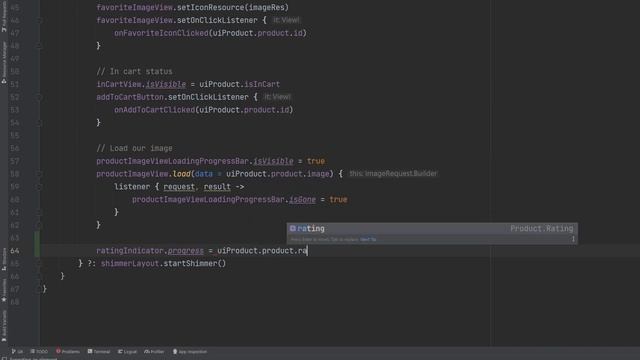Click the Terminal icon in bottom bar

[x=90, y=351]
